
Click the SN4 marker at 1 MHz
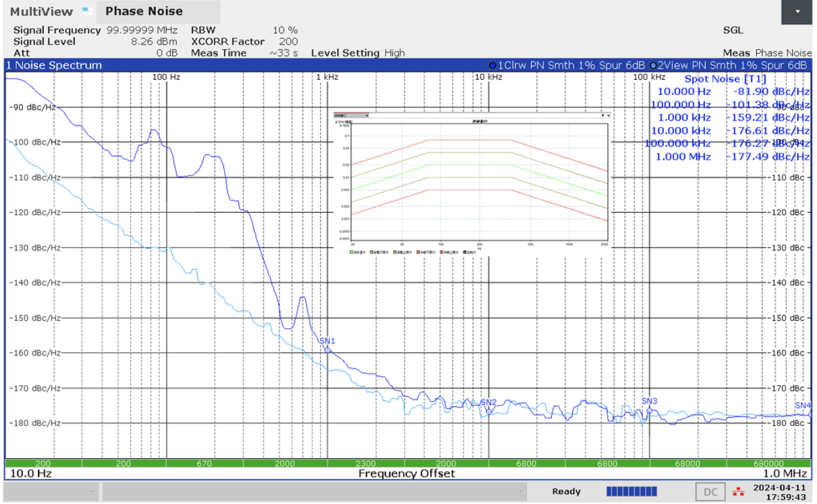810,413
